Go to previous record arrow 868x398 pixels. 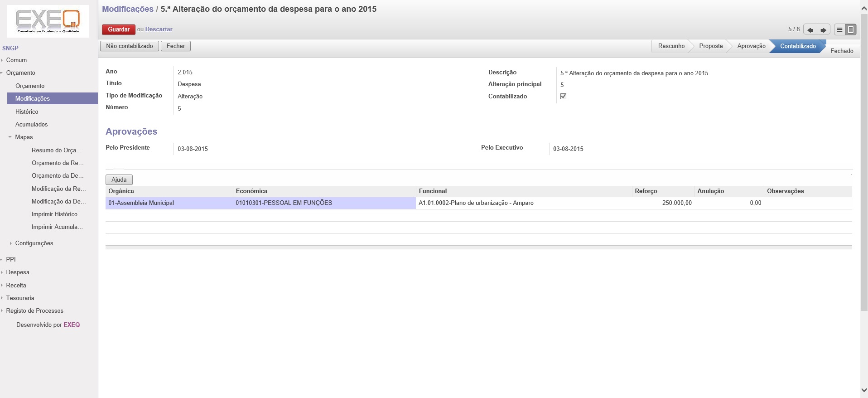tap(810, 30)
